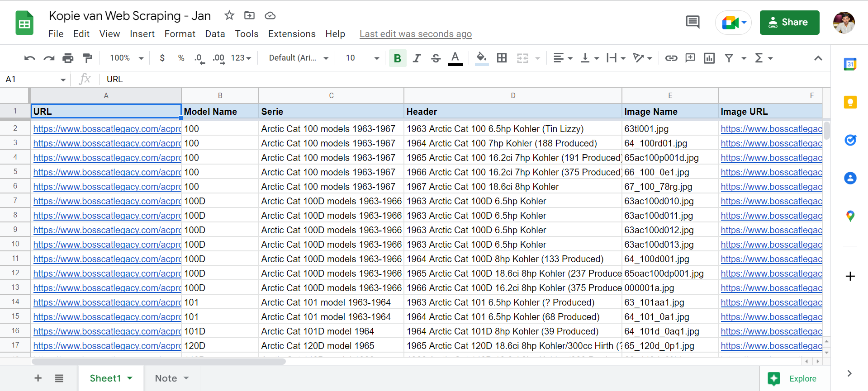Open the Help menu
Screen dimensions: 868x391
pos(335,34)
